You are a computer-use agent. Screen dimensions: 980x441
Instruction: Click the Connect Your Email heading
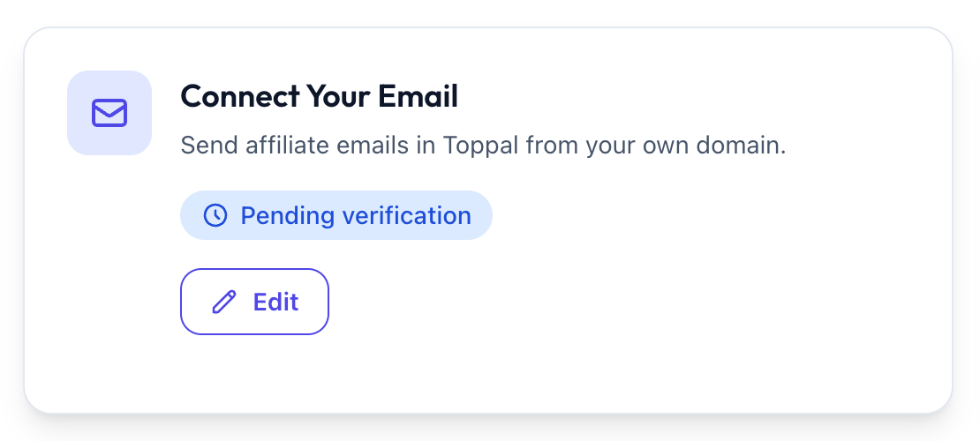click(320, 97)
